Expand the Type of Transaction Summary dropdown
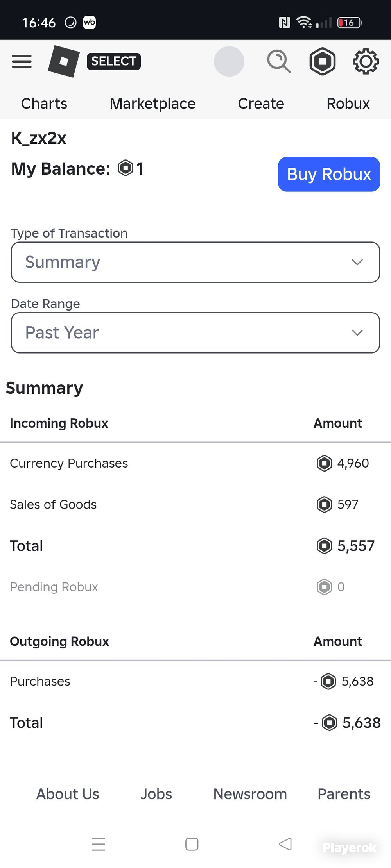The height and width of the screenshot is (868, 391). [x=195, y=262]
